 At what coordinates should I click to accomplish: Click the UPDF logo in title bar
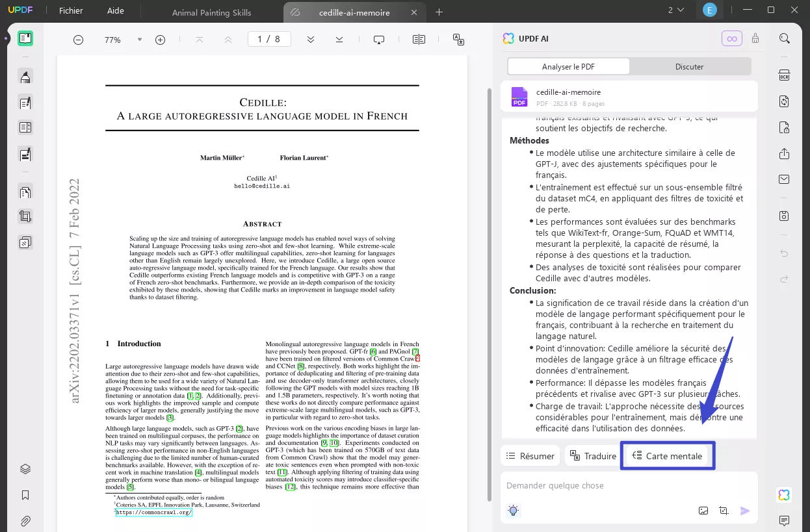point(21,10)
